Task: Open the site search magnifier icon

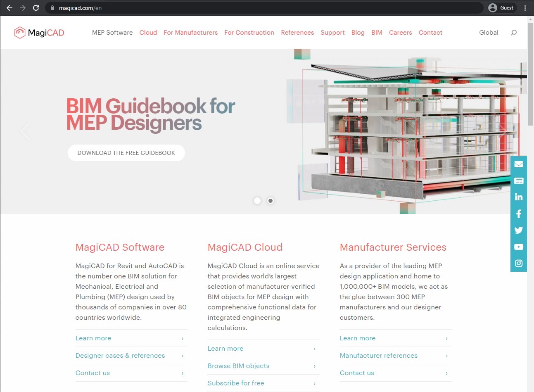Action: click(x=514, y=33)
